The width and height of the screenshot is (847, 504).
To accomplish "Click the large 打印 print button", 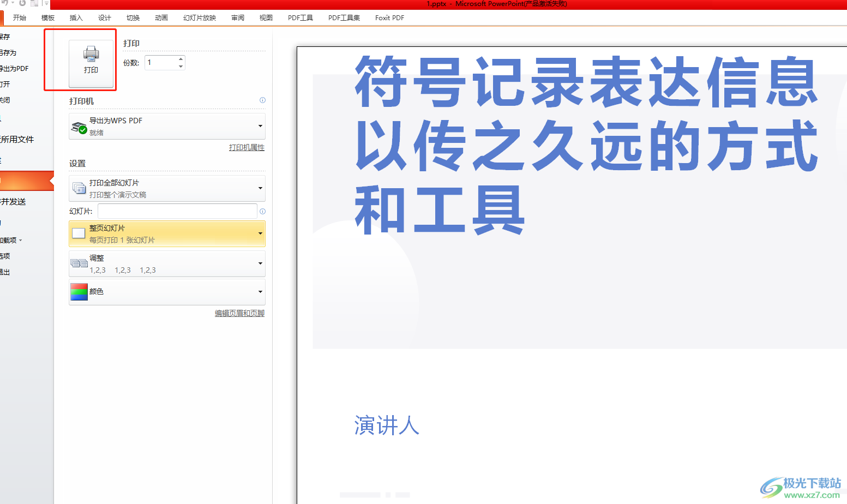I will [x=91, y=63].
